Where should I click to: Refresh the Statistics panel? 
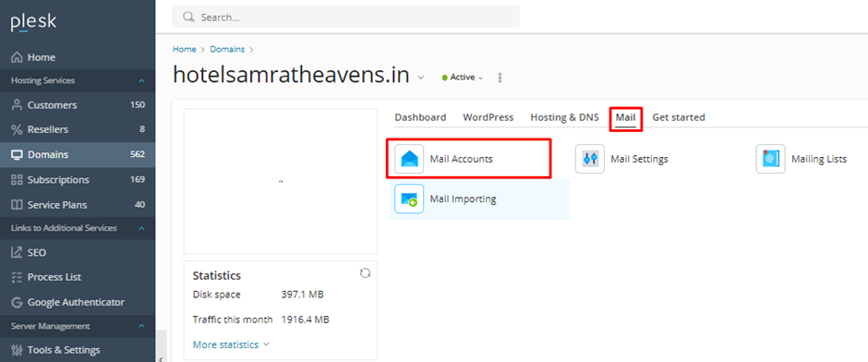tap(365, 272)
